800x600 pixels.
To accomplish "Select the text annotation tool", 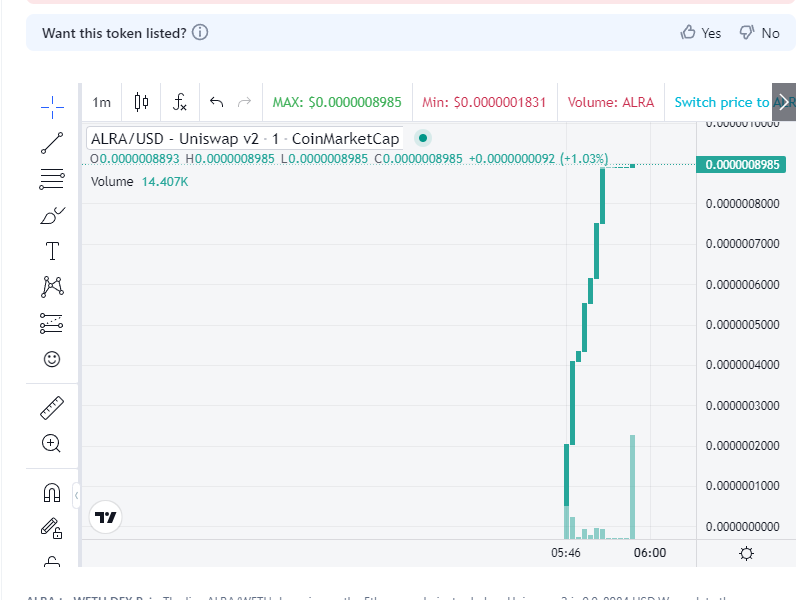I will 52,251.
